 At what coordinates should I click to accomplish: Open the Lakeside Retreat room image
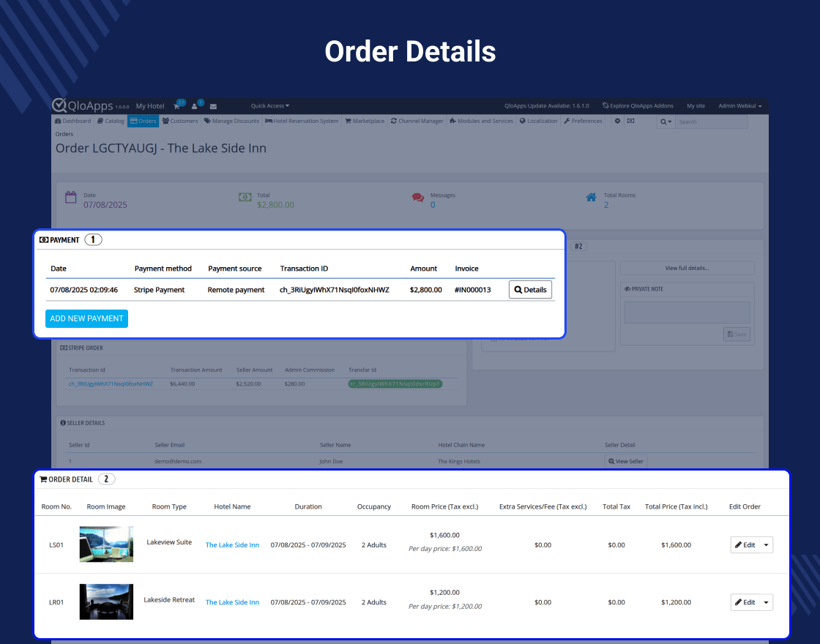106,602
